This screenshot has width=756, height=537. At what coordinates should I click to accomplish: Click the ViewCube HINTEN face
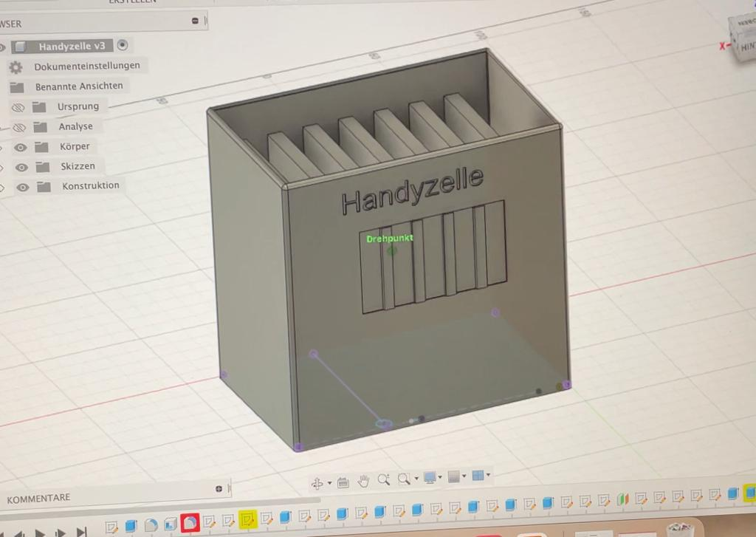(747, 47)
